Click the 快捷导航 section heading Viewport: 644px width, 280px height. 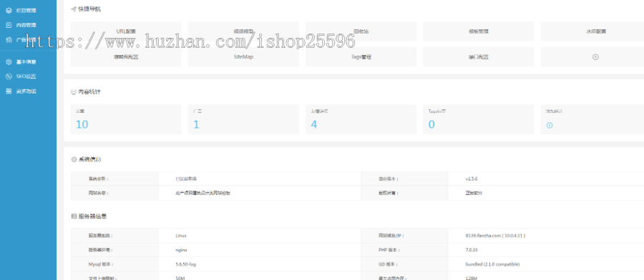[89, 9]
